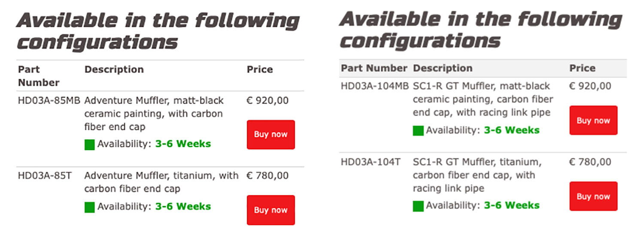644x240 pixels.
Task: Buy the HD03A-85MB Adventure Muffler now
Action: click(271, 135)
